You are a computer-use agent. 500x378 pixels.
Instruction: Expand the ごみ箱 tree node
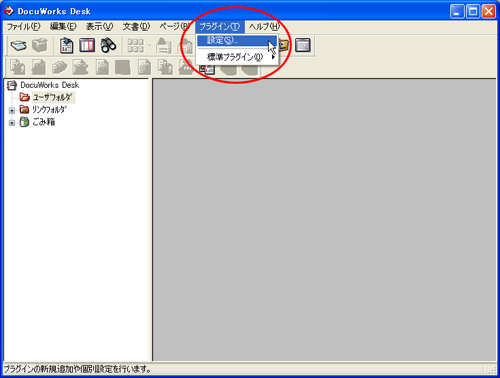point(12,123)
